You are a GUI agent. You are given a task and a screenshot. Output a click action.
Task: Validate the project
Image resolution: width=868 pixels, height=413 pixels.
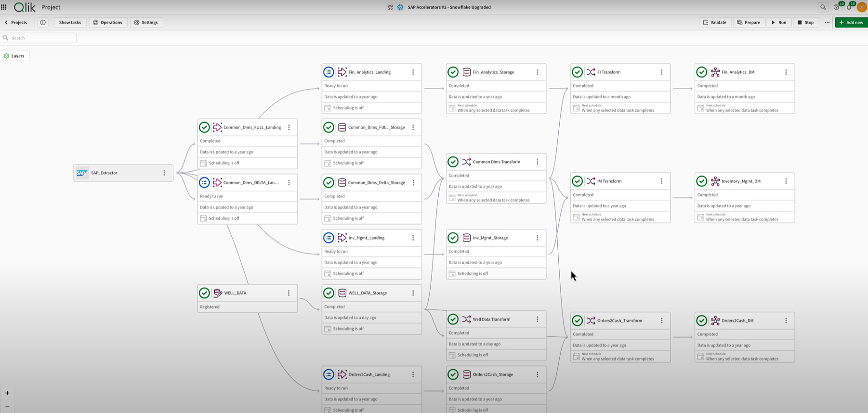[715, 23]
